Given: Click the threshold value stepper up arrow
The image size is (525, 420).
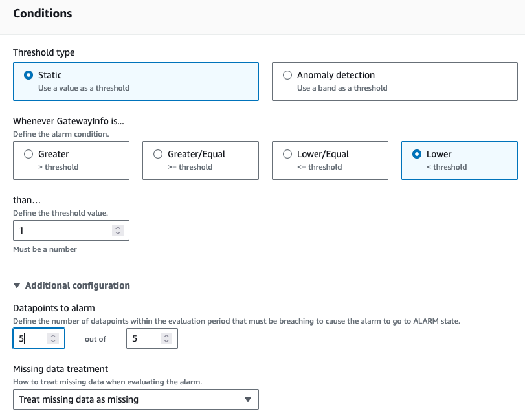Looking at the screenshot, I should coord(119,227).
